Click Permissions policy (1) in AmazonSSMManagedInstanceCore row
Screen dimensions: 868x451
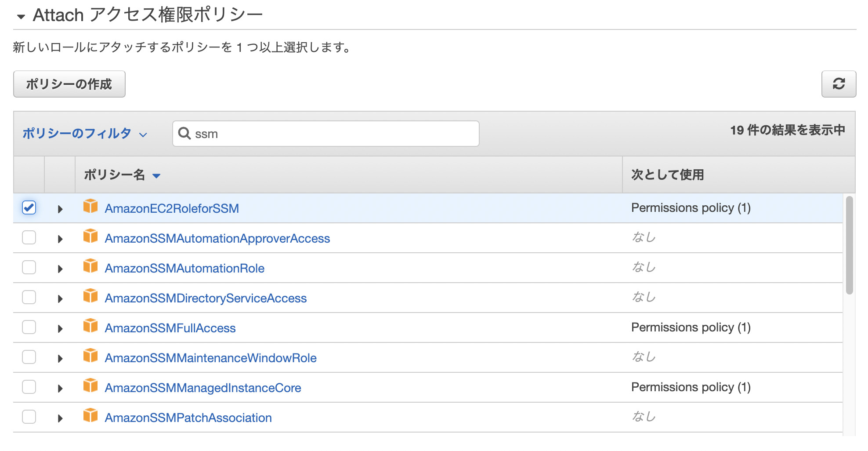click(691, 387)
